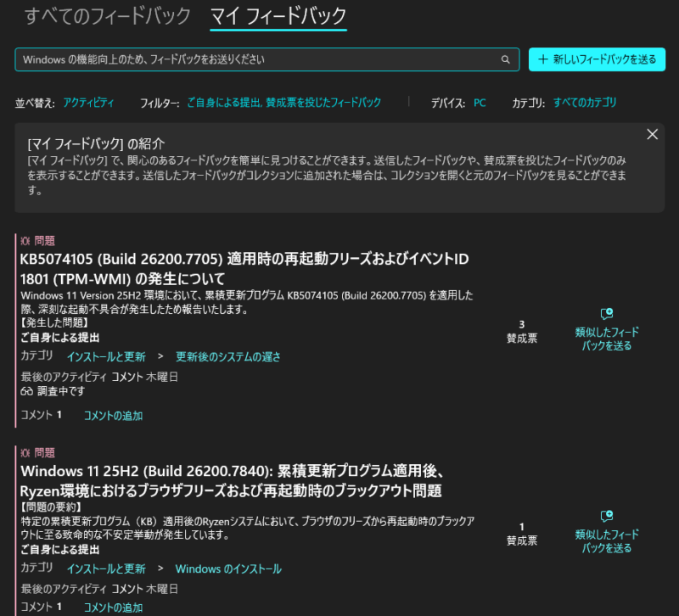This screenshot has width=679, height=616.
Task: Click the bug icon on Ryzen feedback
Action: tap(25, 453)
